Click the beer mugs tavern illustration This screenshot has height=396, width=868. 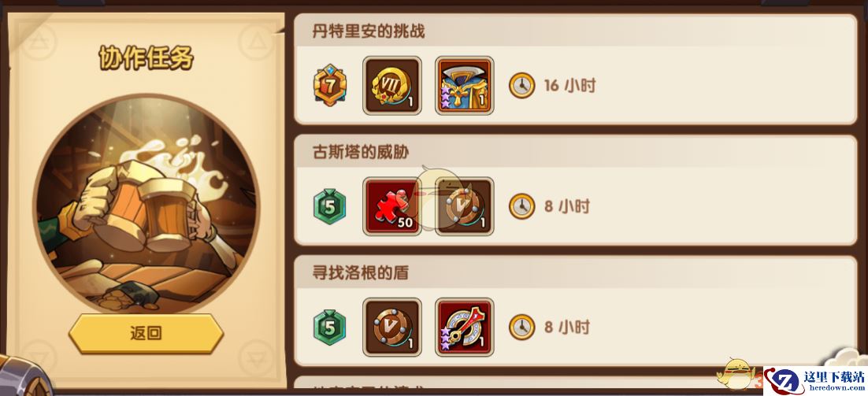147,205
